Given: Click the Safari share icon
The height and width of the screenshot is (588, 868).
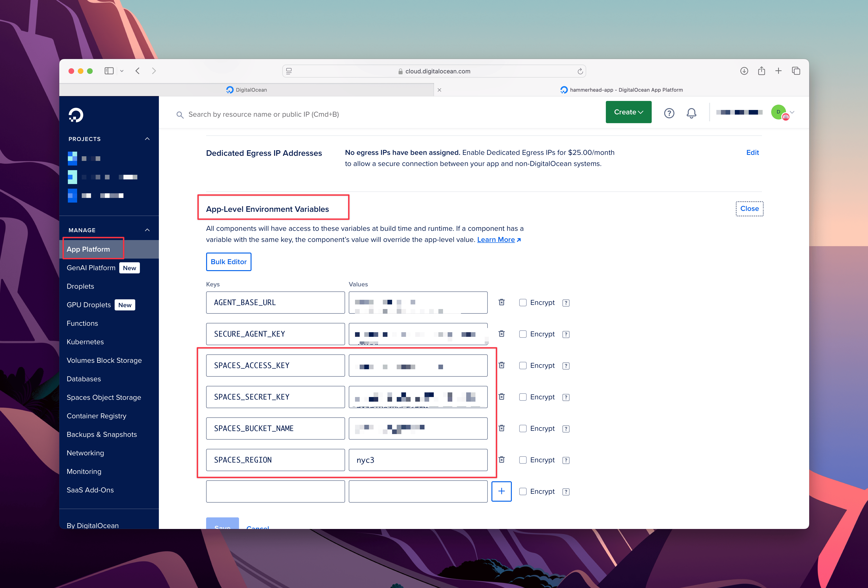Looking at the screenshot, I should coord(761,71).
